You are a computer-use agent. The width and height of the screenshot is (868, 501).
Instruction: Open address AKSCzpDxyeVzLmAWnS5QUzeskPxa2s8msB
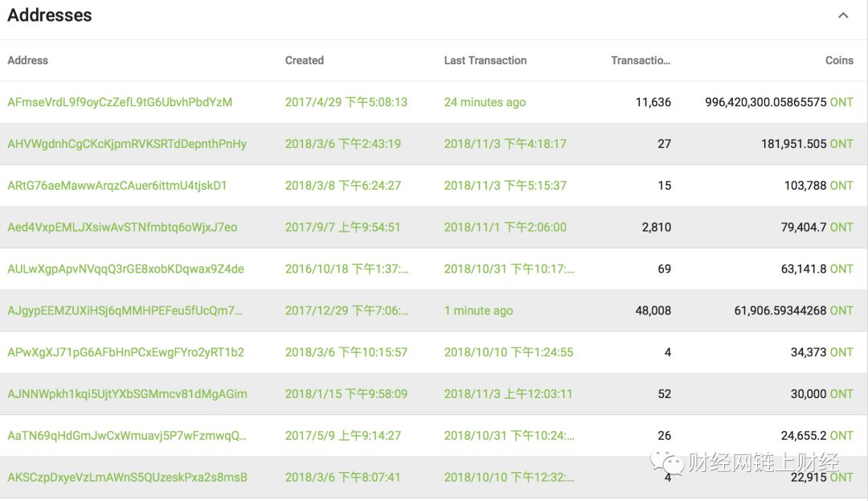point(127,477)
